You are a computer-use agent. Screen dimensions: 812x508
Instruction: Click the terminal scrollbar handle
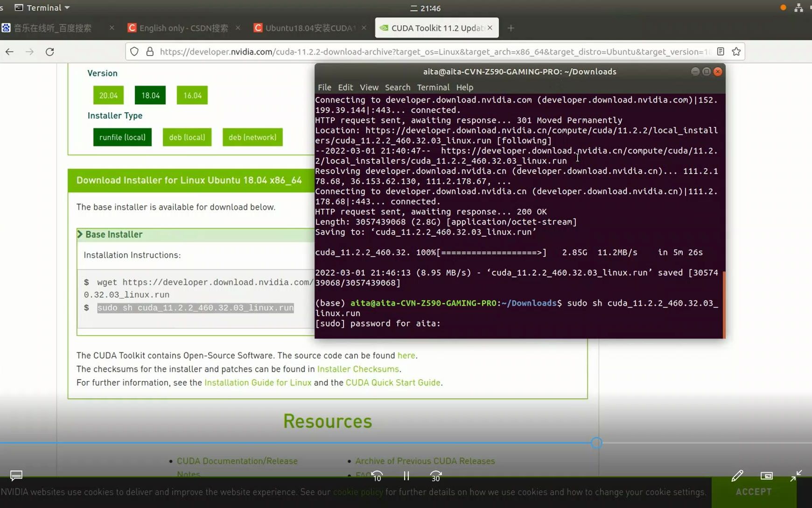click(724, 304)
